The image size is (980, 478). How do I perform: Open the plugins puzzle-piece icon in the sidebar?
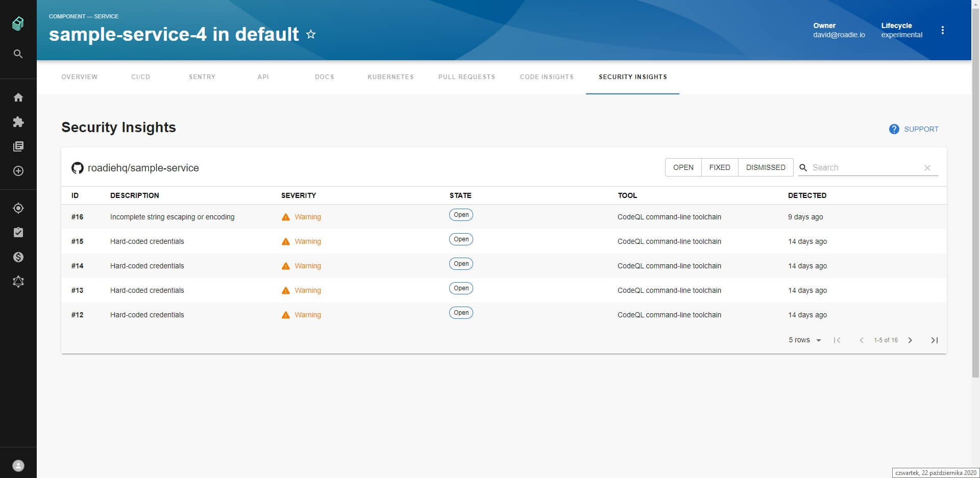(x=18, y=122)
